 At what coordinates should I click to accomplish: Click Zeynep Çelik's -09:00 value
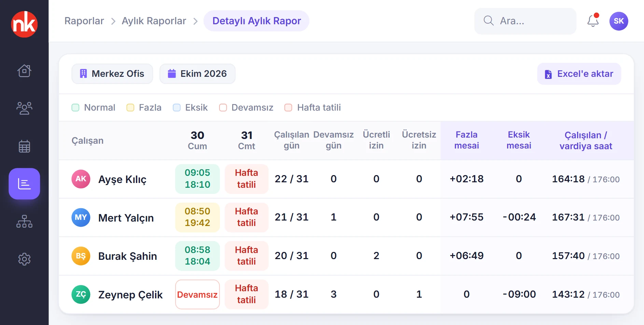[519, 294]
